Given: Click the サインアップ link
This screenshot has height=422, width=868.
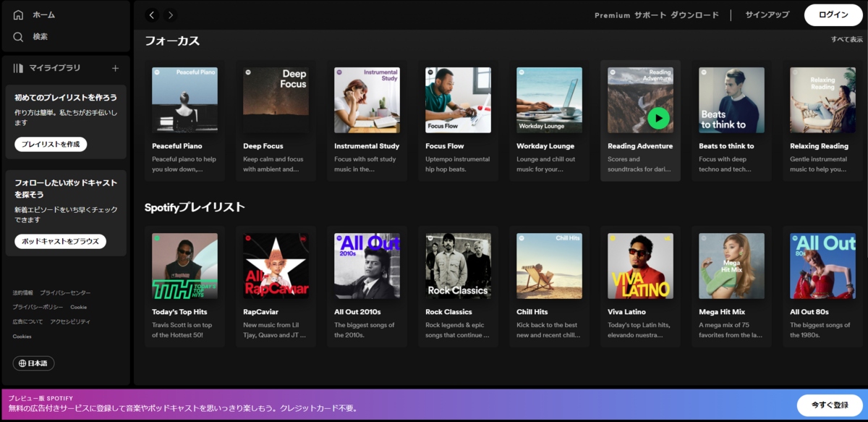Looking at the screenshot, I should point(767,15).
